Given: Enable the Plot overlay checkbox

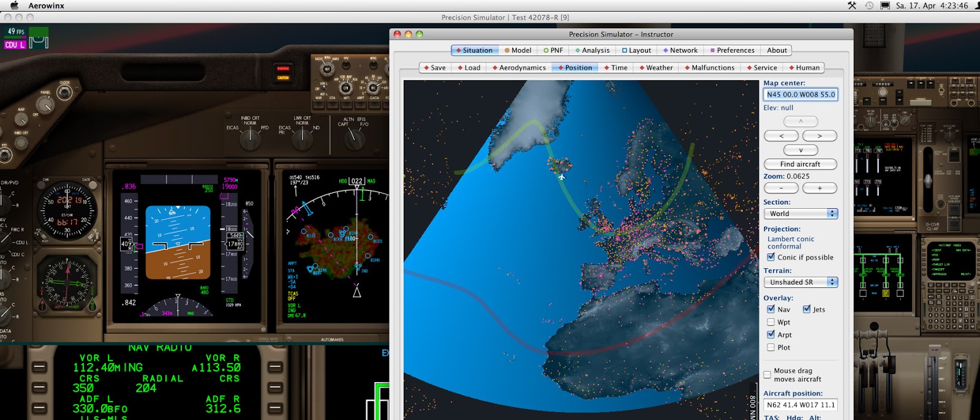Looking at the screenshot, I should [x=771, y=347].
